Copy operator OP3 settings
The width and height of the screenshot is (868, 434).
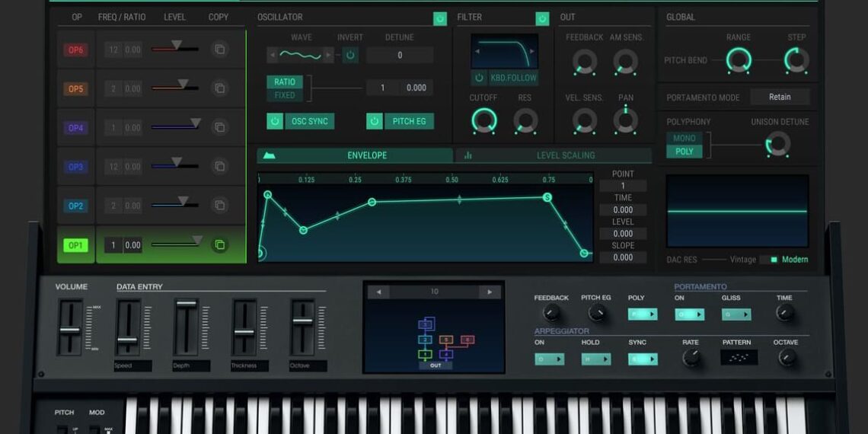[220, 166]
